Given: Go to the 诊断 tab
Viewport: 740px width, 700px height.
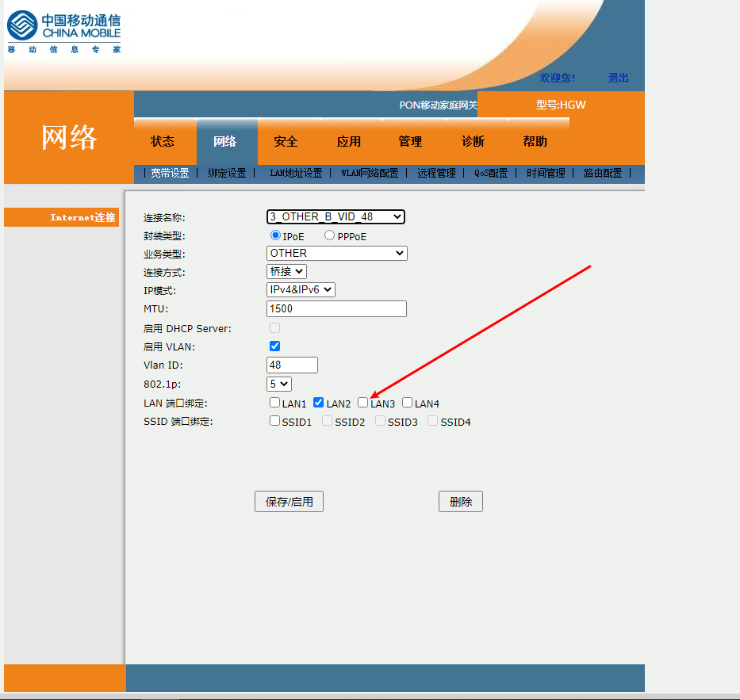Looking at the screenshot, I should click(473, 141).
